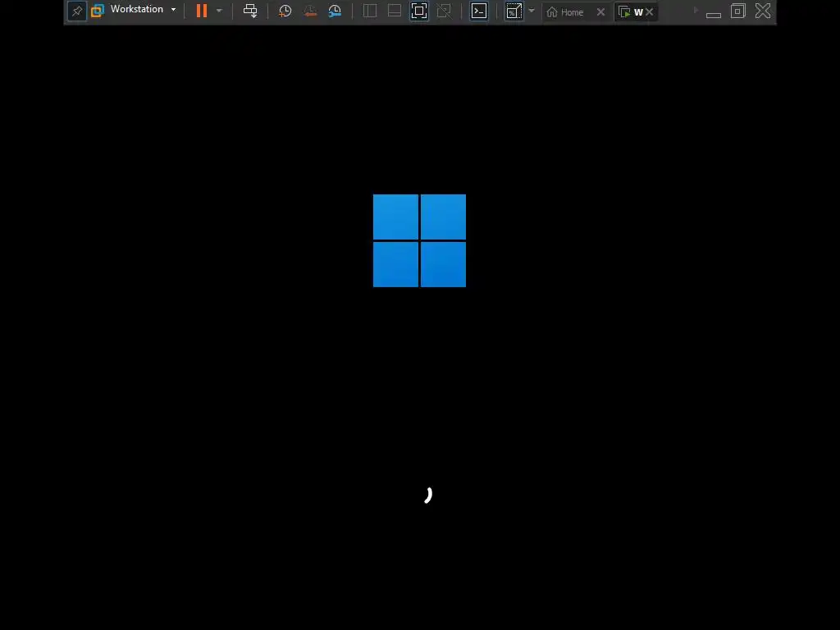Show or hide the thumbnail bar
Screen dimensions: 840x630
point(395,11)
